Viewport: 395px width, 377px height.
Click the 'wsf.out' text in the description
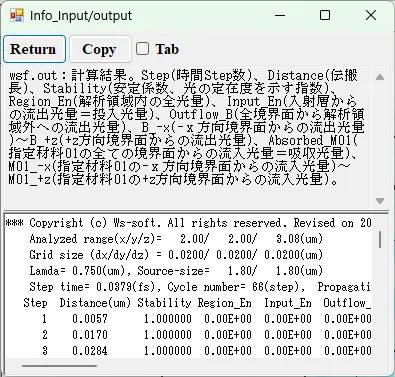tap(33, 76)
